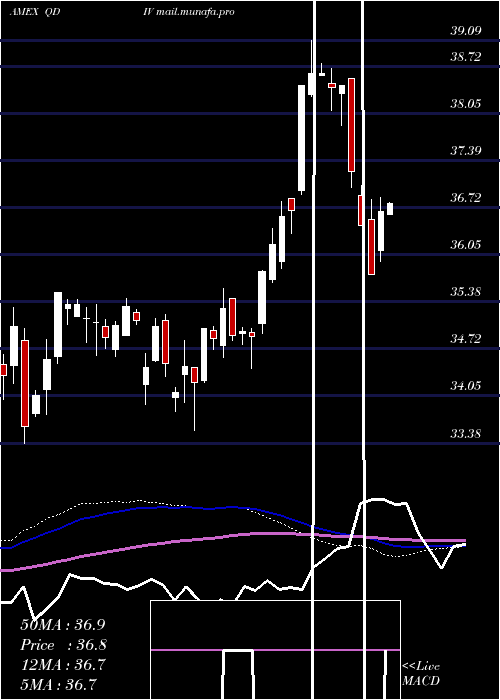Click the 37.39 price axis label
The image size is (500, 700).
pos(466,150)
